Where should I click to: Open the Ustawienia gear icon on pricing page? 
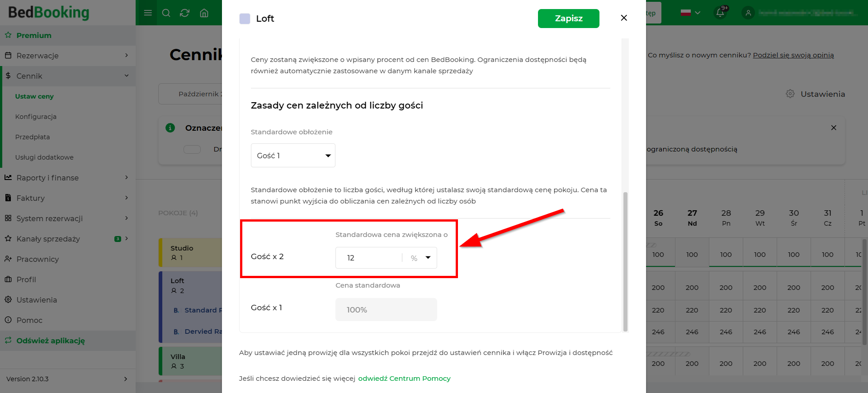pos(790,94)
